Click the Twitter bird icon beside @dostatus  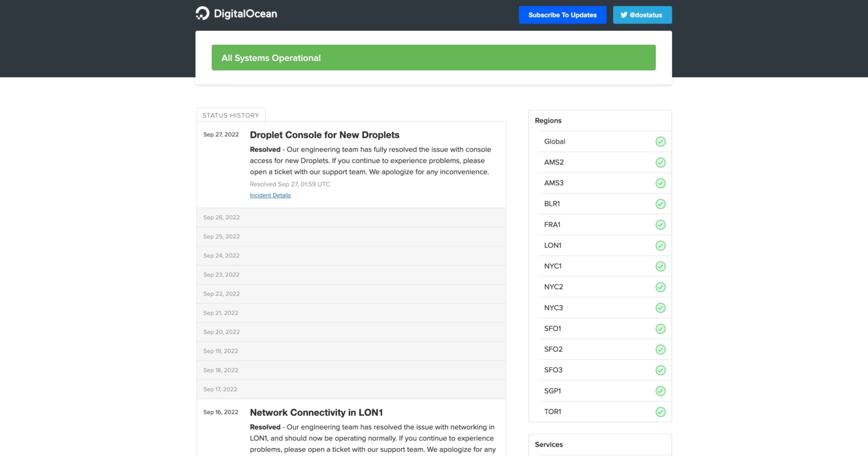tap(624, 15)
